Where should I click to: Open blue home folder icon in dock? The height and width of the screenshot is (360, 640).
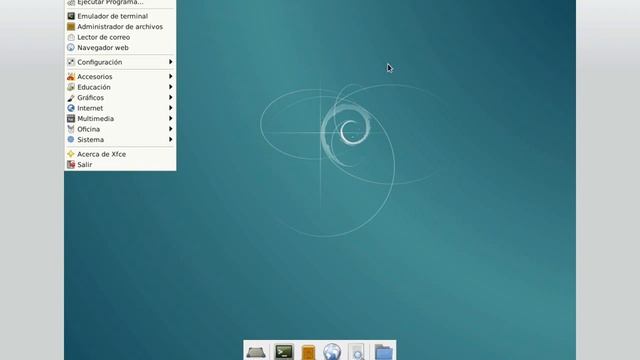pyautogui.click(x=384, y=352)
